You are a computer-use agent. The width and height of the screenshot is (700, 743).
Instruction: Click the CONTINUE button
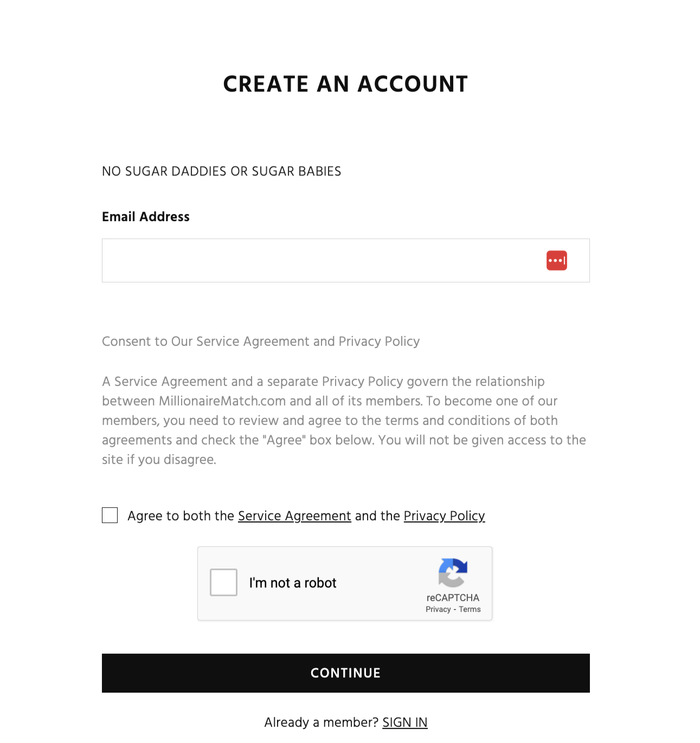click(x=345, y=673)
